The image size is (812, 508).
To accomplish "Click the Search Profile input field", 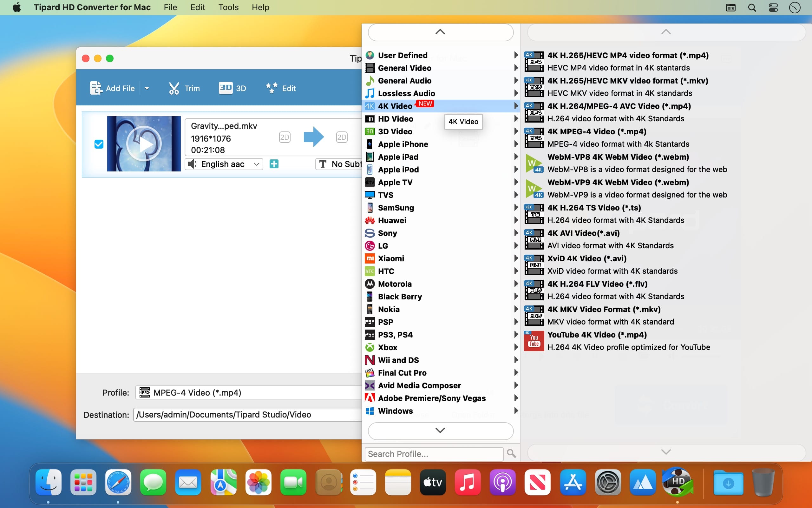I will (434, 454).
